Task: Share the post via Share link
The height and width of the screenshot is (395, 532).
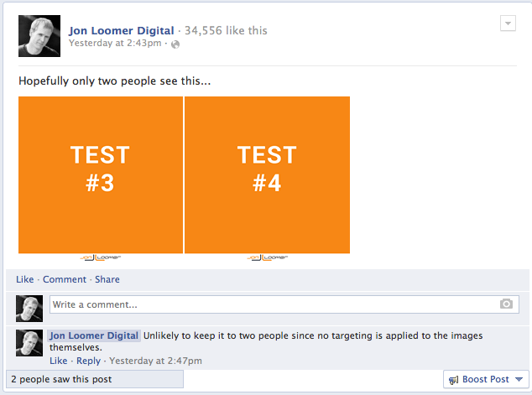Action: [x=107, y=279]
